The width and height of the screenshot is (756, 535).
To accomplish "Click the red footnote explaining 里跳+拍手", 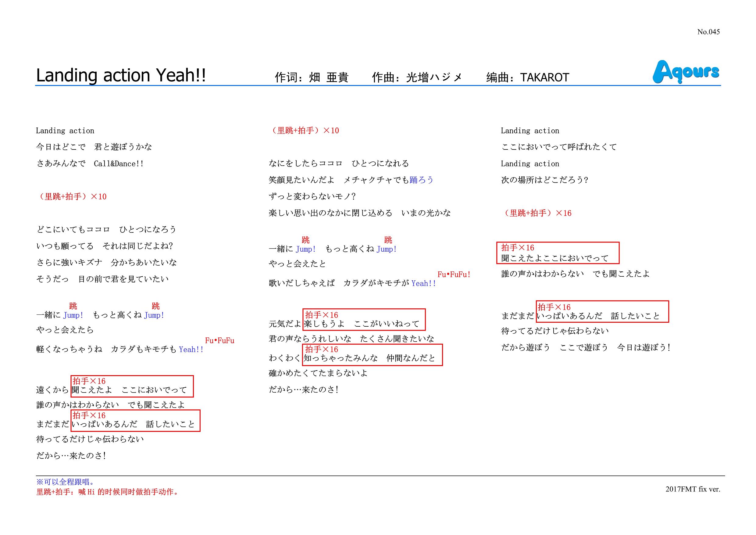I will coord(107,492).
